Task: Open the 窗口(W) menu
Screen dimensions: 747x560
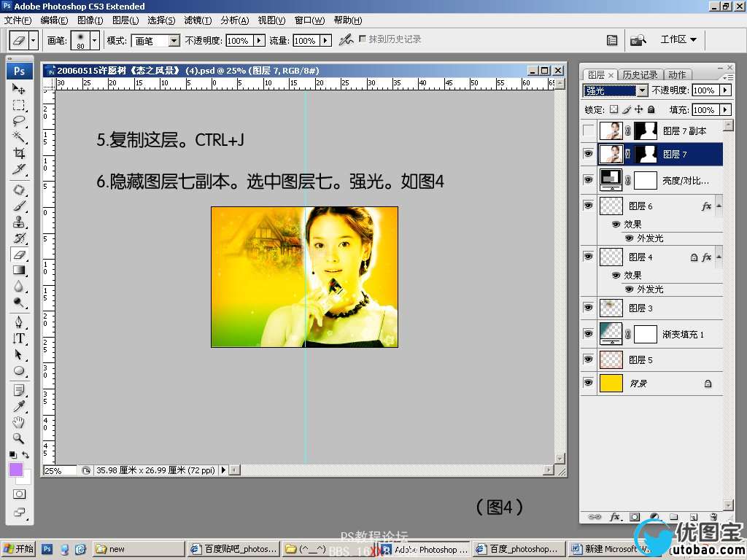Action: 309,20
